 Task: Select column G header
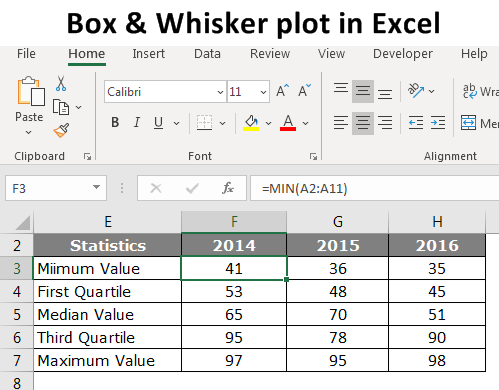coord(338,222)
